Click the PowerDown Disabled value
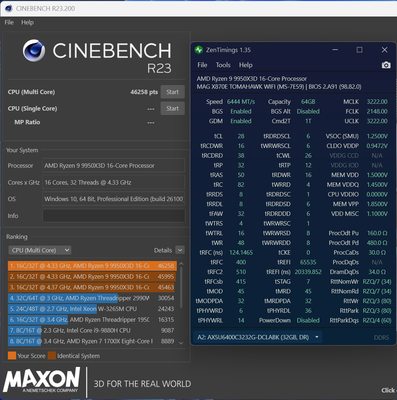397x400 pixels. tap(308, 320)
